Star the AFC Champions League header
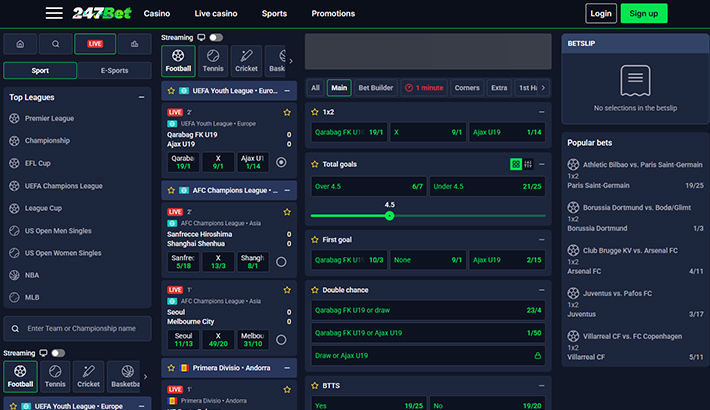Image resolution: width=710 pixels, height=410 pixels. click(171, 190)
